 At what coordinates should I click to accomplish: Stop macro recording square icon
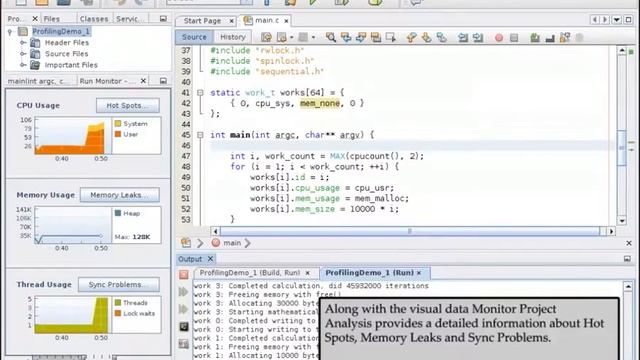tap(514, 38)
